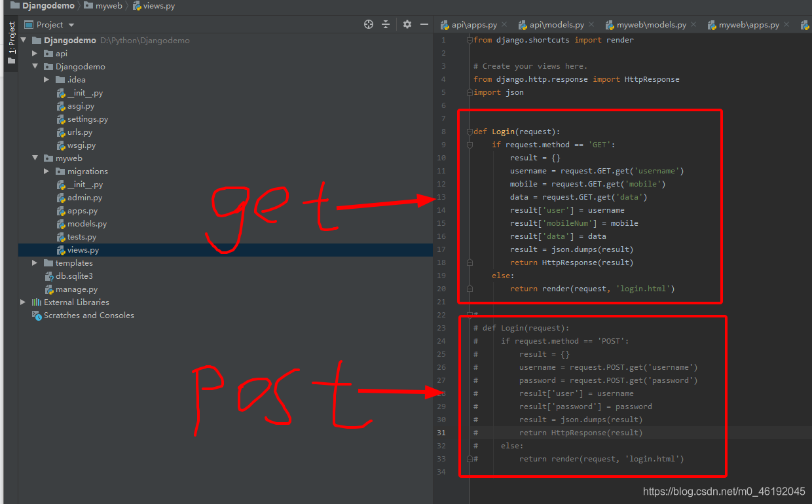This screenshot has width=812, height=504.
Task: Click the templates folder icon
Action: (48, 263)
